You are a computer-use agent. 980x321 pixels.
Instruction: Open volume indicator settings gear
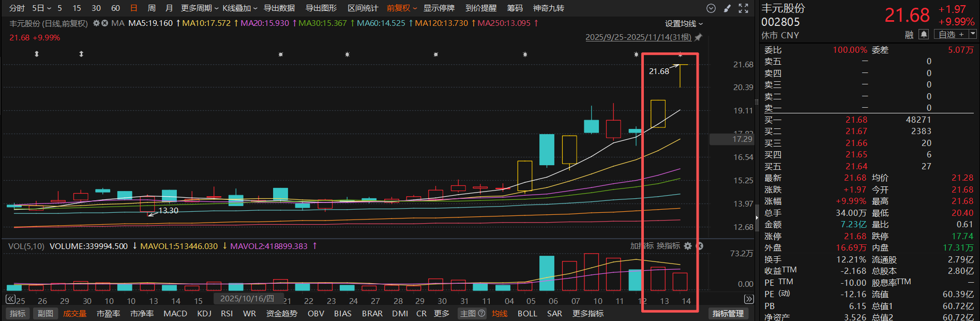688,246
